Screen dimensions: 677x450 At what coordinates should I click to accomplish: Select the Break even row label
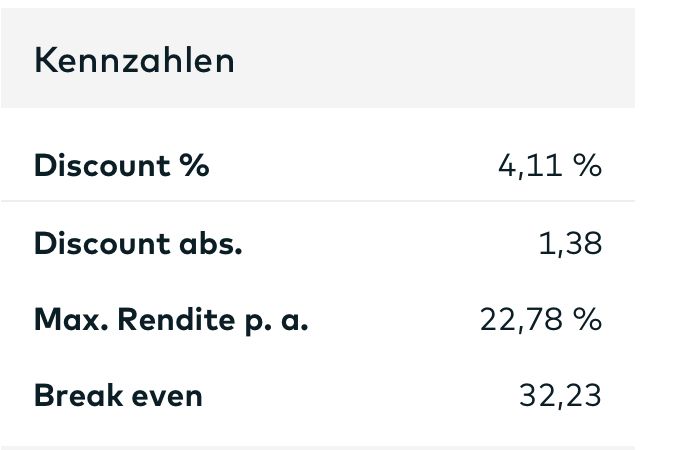click(x=118, y=396)
